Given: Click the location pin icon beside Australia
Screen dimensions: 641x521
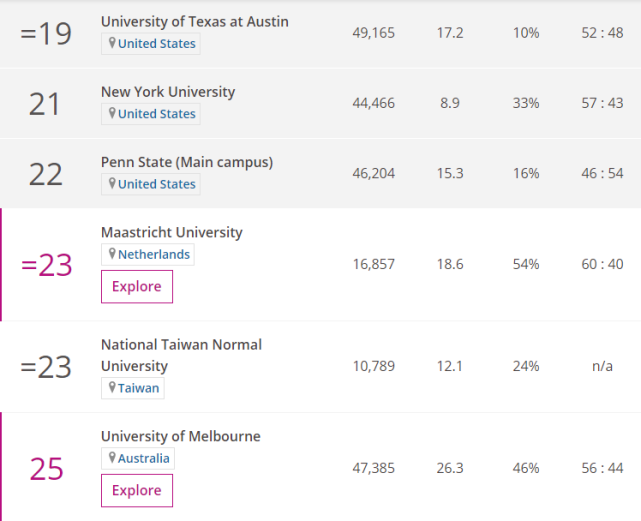Looking at the screenshot, I should (112, 458).
